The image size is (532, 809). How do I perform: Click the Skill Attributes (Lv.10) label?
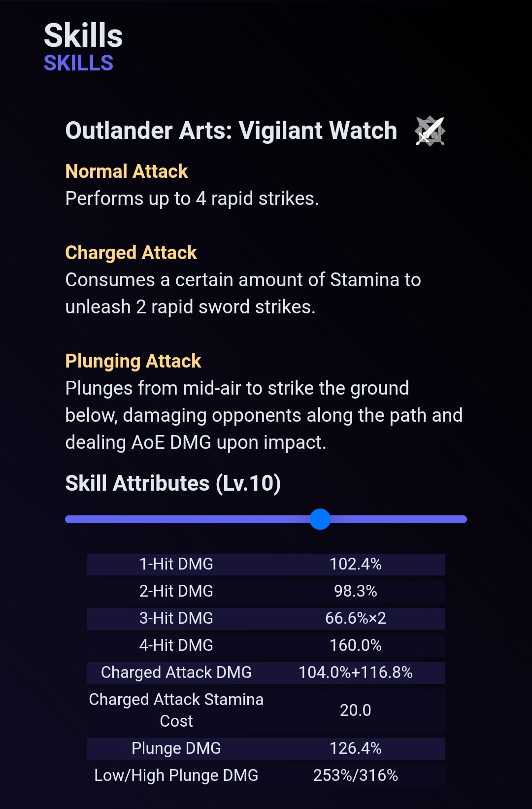click(x=173, y=483)
